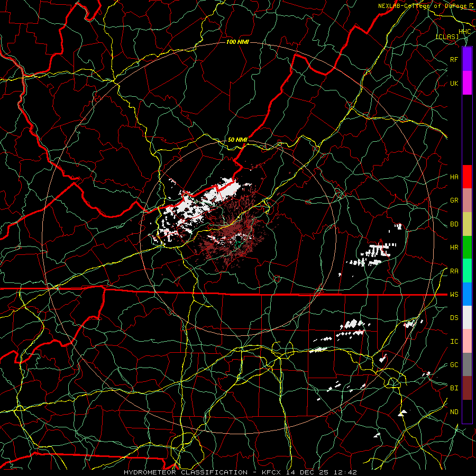Click the [CLAS] units label
The image size is (476, 476).
pos(447,36)
